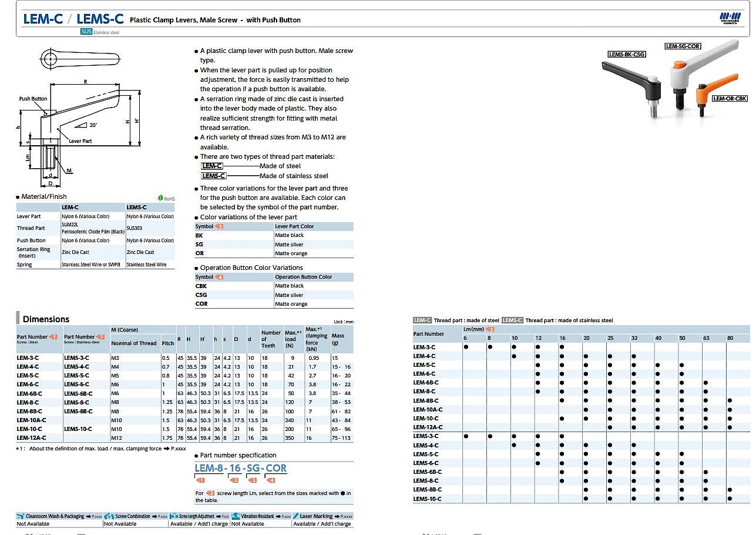The height and width of the screenshot is (535, 756).
Task: Click the Dimensions section heading
Action: click(x=46, y=319)
